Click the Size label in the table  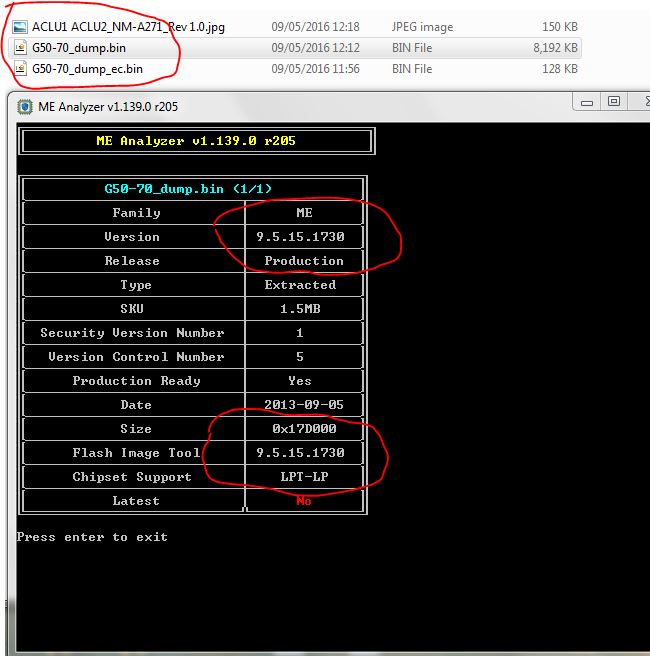(x=136, y=429)
